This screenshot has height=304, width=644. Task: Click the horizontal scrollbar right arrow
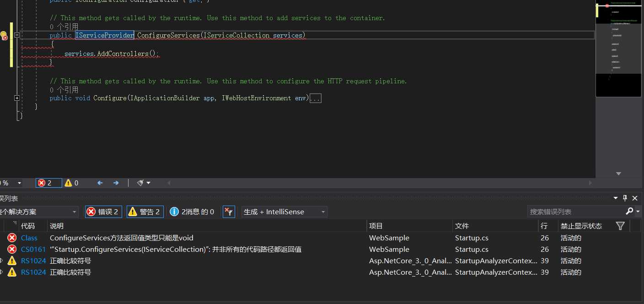click(x=590, y=183)
